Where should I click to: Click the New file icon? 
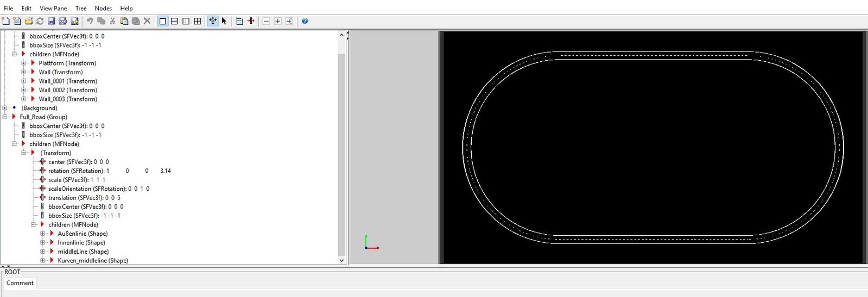pos(6,21)
